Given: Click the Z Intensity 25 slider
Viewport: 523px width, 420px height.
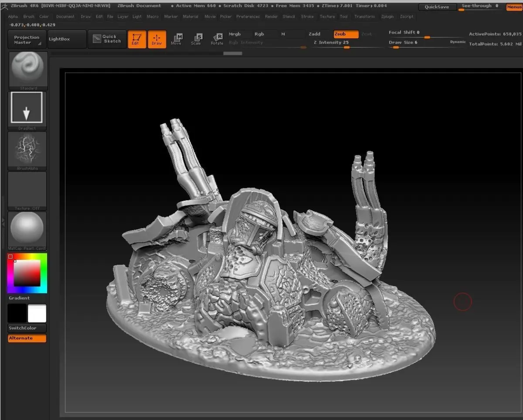Looking at the screenshot, I should pos(346,44).
